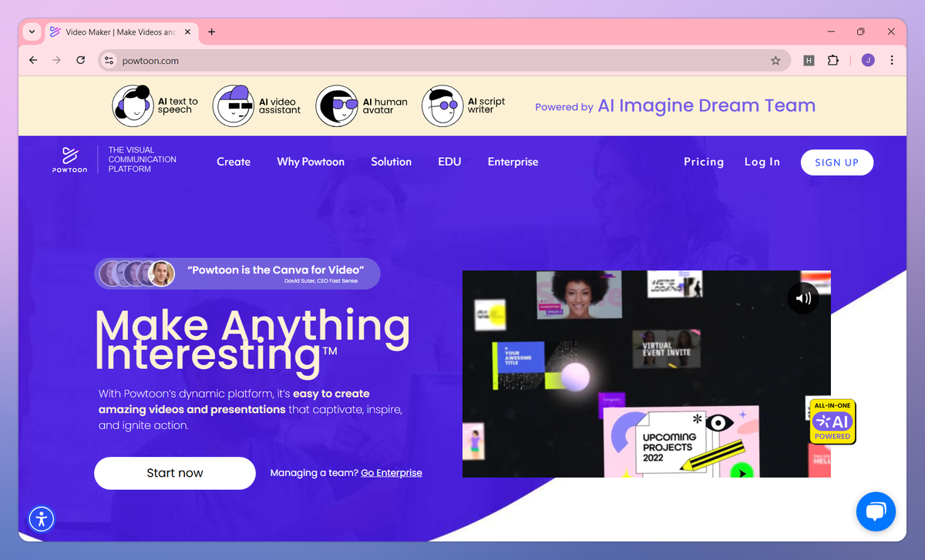Screen dimensions: 925x560
Task: Click the bookmark star in the address bar
Action: (775, 59)
